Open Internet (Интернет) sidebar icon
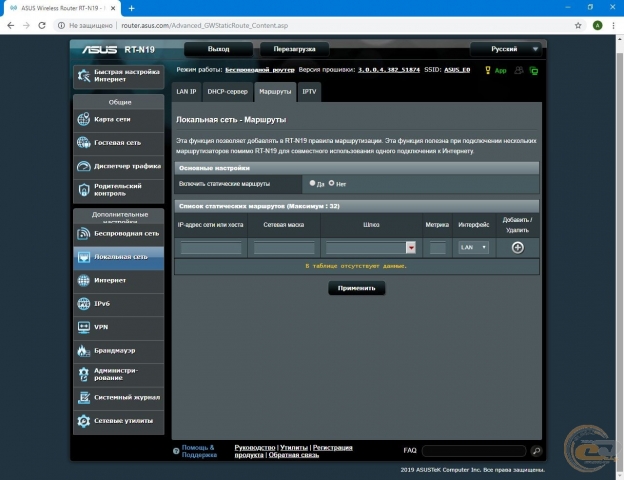The width and height of the screenshot is (624, 480). [84, 281]
